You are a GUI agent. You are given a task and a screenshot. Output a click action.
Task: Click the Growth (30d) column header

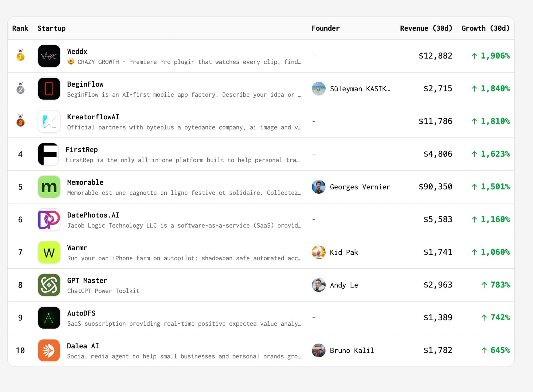point(486,28)
